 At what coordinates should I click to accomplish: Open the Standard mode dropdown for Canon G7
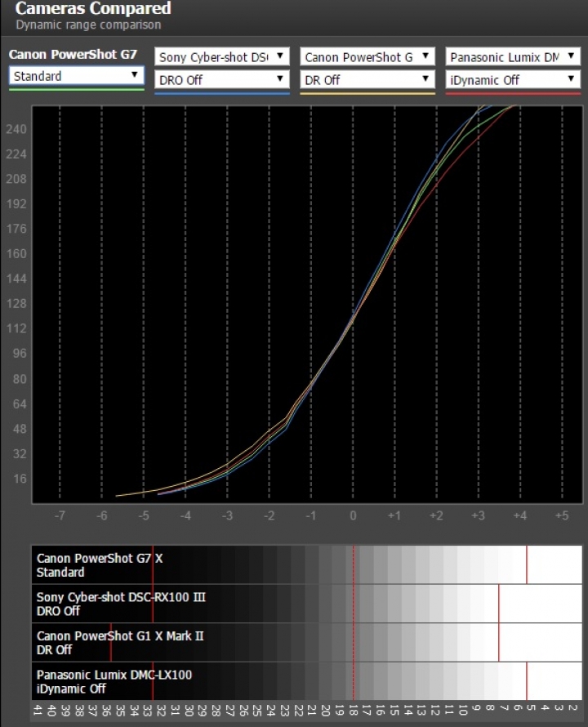77,76
